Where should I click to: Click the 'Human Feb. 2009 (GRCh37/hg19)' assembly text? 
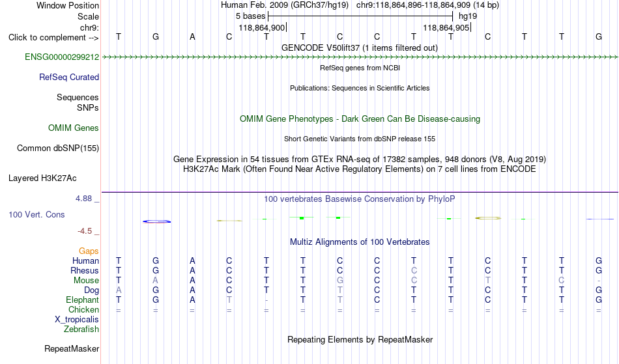(285, 5)
